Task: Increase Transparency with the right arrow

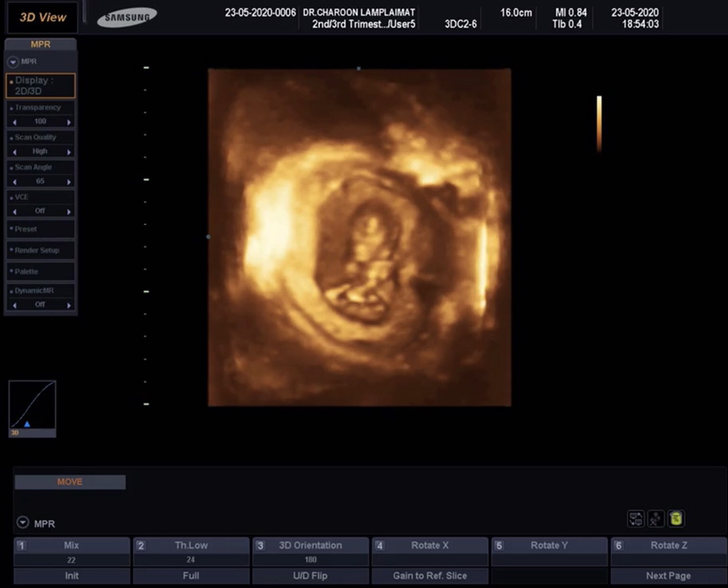Action: (x=69, y=121)
